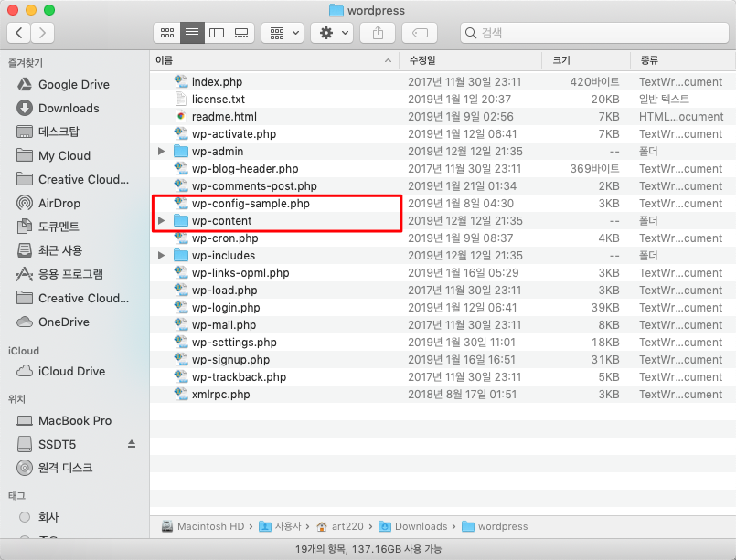Click Macintosh HD in path bar

click(x=203, y=526)
